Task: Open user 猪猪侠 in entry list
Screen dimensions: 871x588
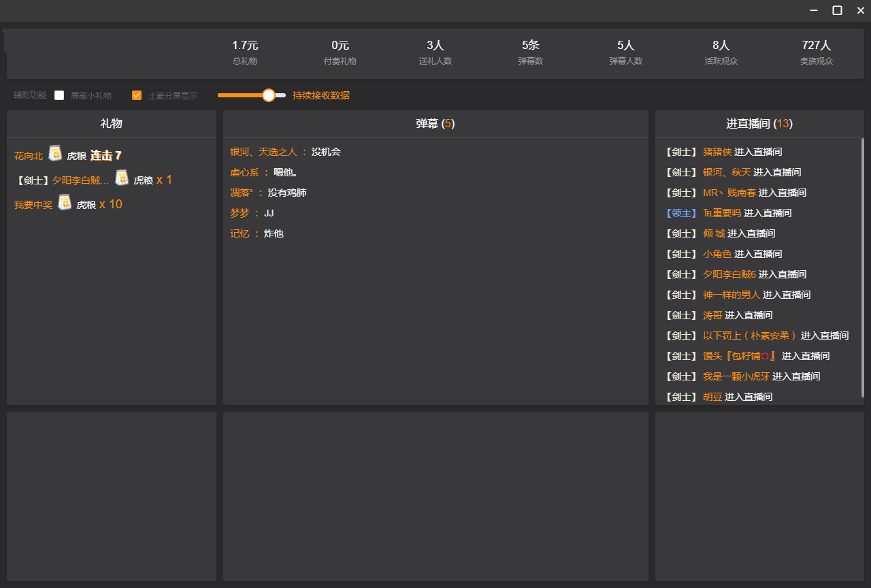Action: point(717,152)
